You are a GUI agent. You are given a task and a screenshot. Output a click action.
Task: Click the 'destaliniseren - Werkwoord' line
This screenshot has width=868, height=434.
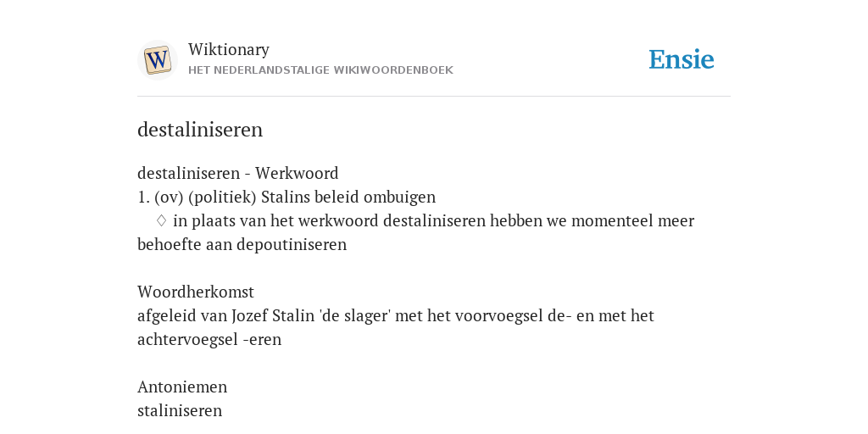coord(238,173)
